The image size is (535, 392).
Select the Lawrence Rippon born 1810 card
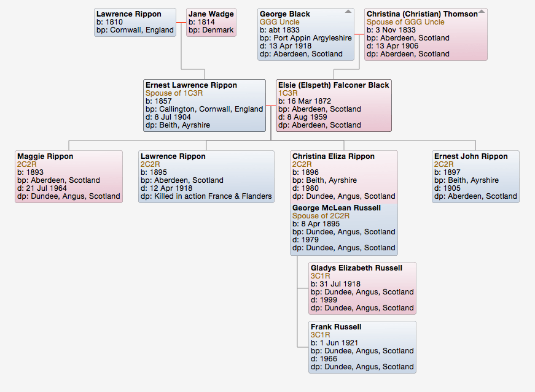coord(135,22)
